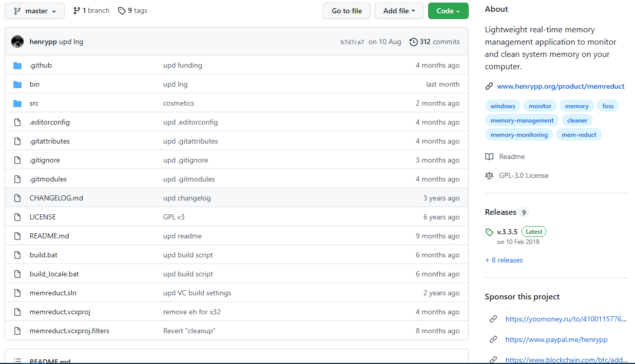The image size is (635, 364).
Task: Open the 'cosmetics' commit message
Action: [x=179, y=103]
